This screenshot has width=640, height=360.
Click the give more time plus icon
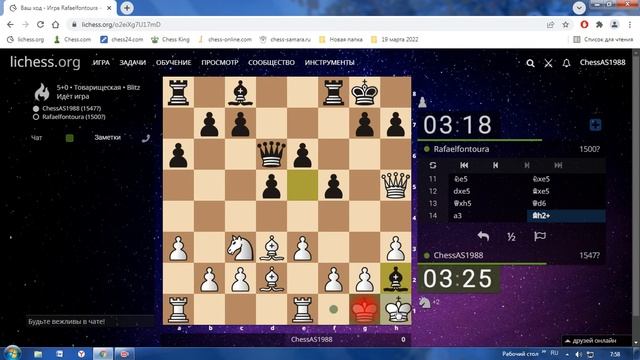coord(596,125)
